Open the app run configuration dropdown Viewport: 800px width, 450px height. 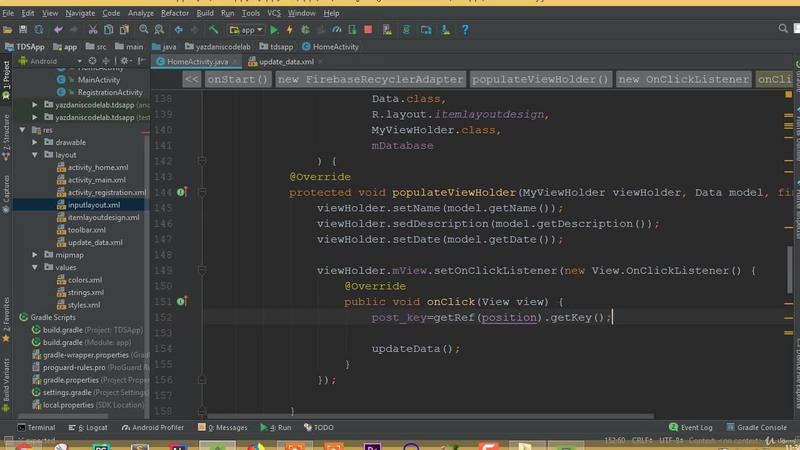tap(246, 30)
